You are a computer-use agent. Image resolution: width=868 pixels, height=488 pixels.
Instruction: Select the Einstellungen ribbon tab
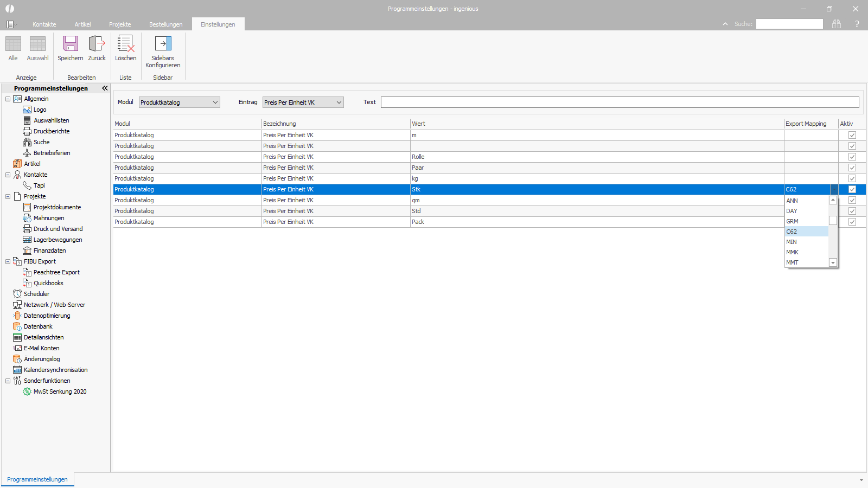coord(218,24)
